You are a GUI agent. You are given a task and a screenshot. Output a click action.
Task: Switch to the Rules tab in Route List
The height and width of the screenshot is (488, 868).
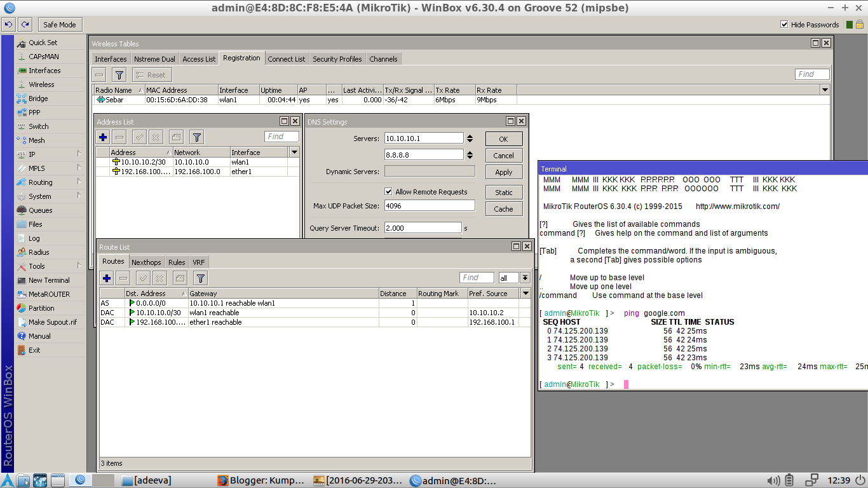click(x=177, y=262)
